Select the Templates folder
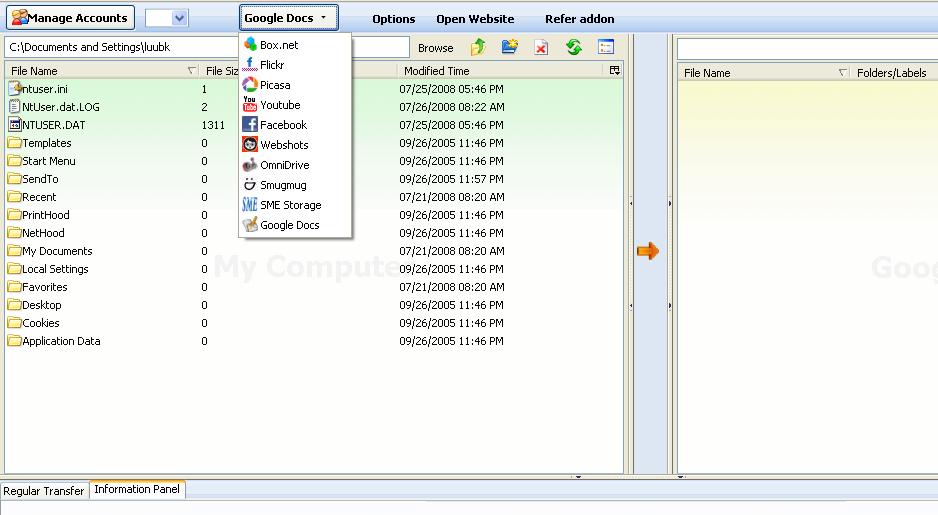Viewport: 938px width, 515px height. pyautogui.click(x=39, y=143)
